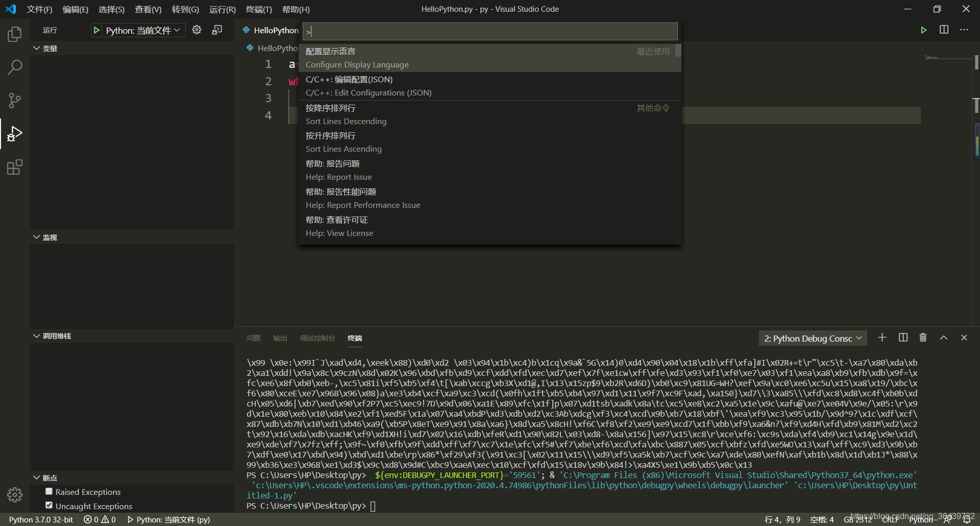The width and height of the screenshot is (980, 526).
Task: Click the command palette list scrollbar
Action: point(678,50)
